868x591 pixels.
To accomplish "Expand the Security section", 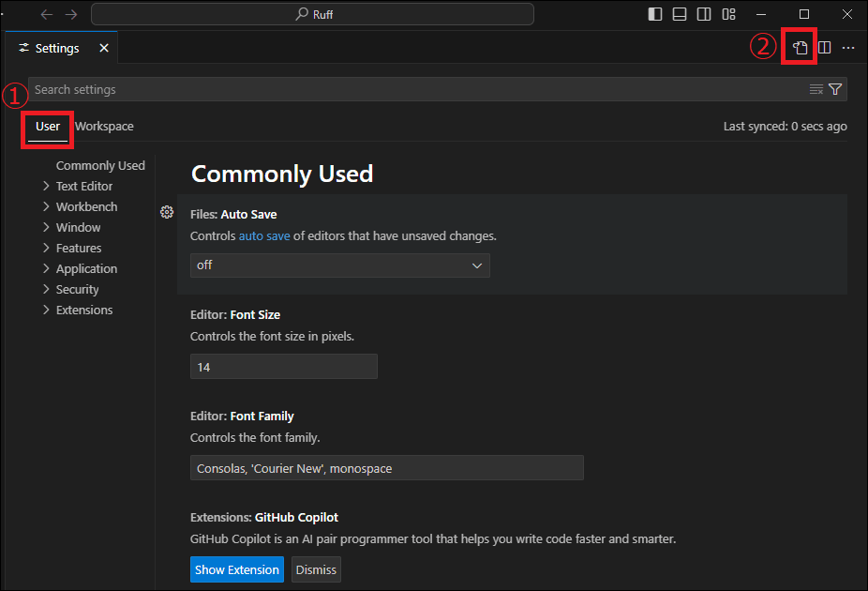I will (x=46, y=289).
